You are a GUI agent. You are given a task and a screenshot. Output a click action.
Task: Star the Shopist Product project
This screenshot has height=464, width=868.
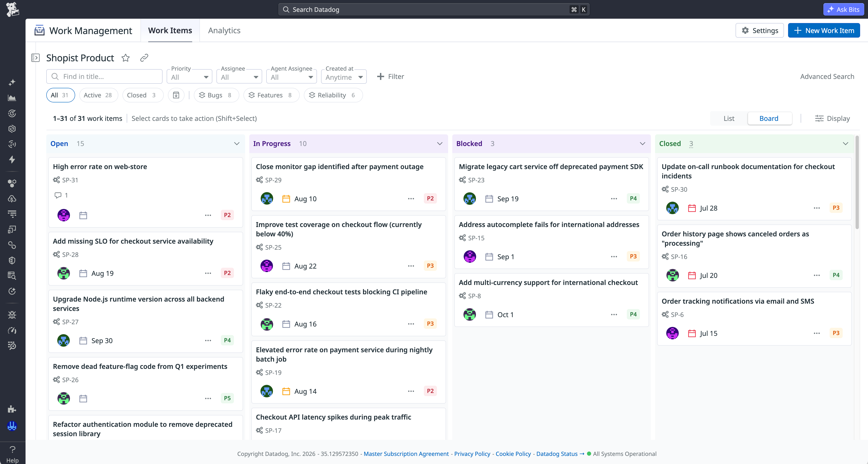[126, 58]
